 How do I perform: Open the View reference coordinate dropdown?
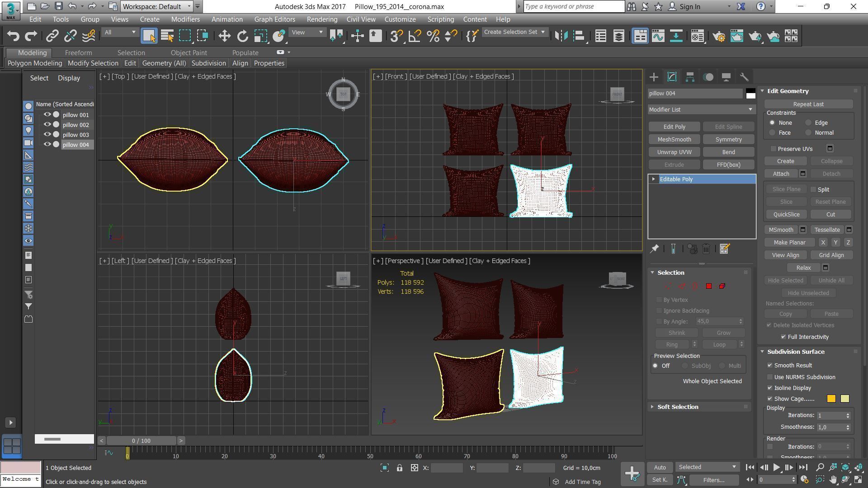click(307, 33)
